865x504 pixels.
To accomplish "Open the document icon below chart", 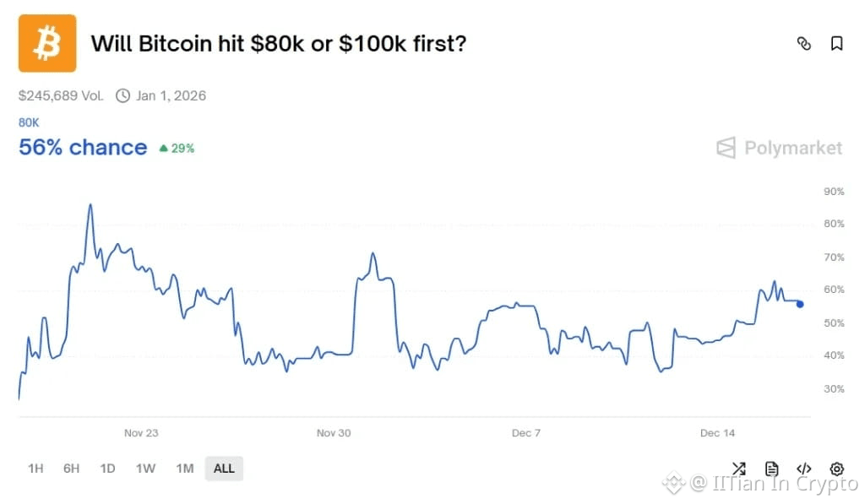I will coord(771,469).
